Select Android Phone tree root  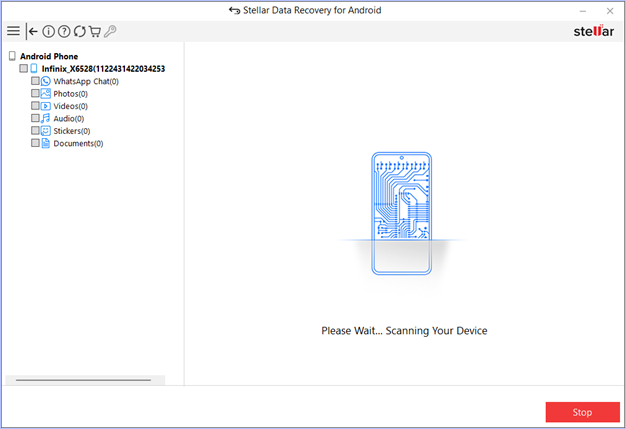point(49,56)
